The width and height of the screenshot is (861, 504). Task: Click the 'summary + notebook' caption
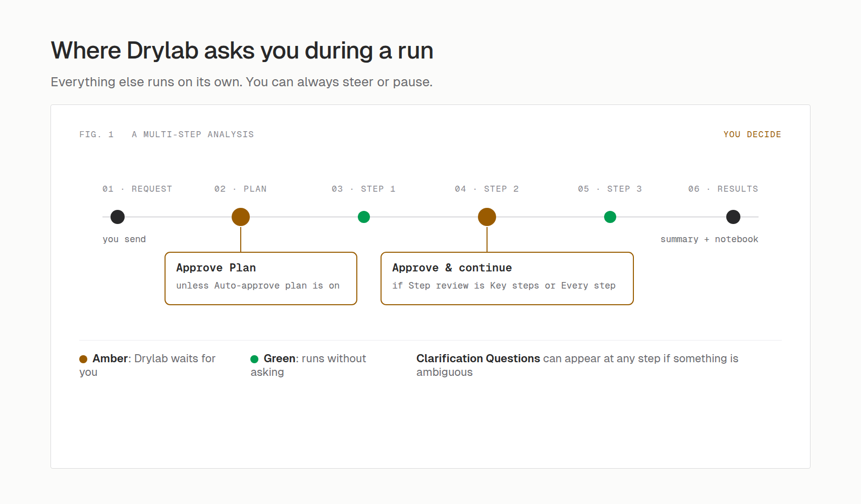click(710, 239)
